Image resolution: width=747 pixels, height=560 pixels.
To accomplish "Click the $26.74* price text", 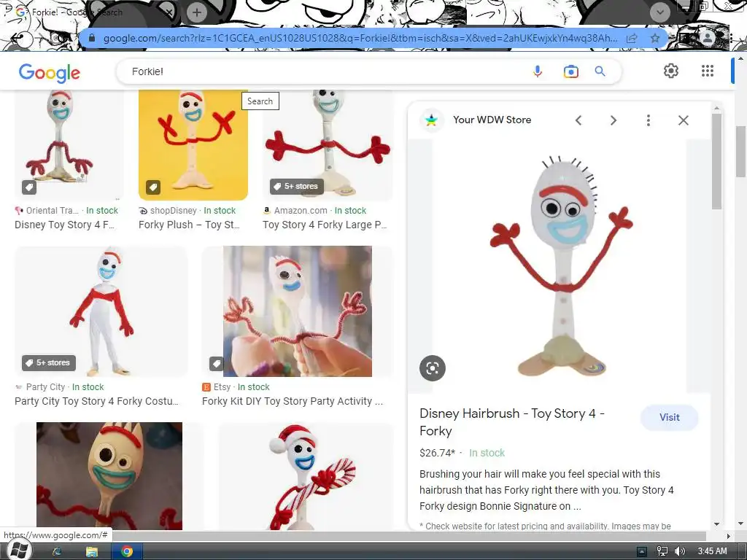I will (x=438, y=453).
